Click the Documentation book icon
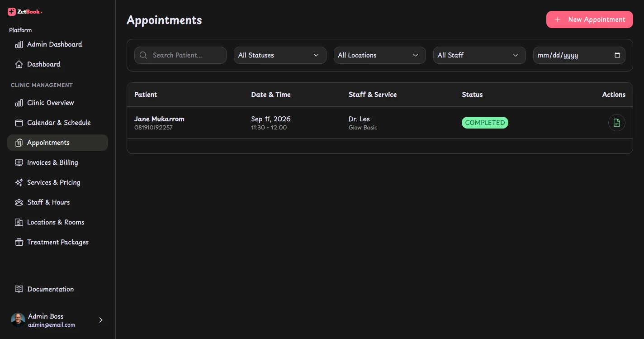Viewport: 644px width, 339px height. pos(19,289)
